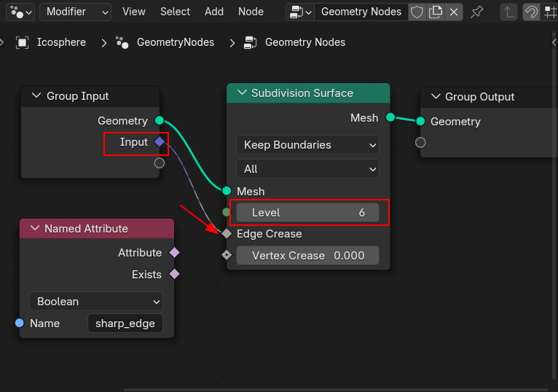The height and width of the screenshot is (392, 558).
Task: Open the editor type selector icon
Action: pyautogui.click(x=20, y=12)
